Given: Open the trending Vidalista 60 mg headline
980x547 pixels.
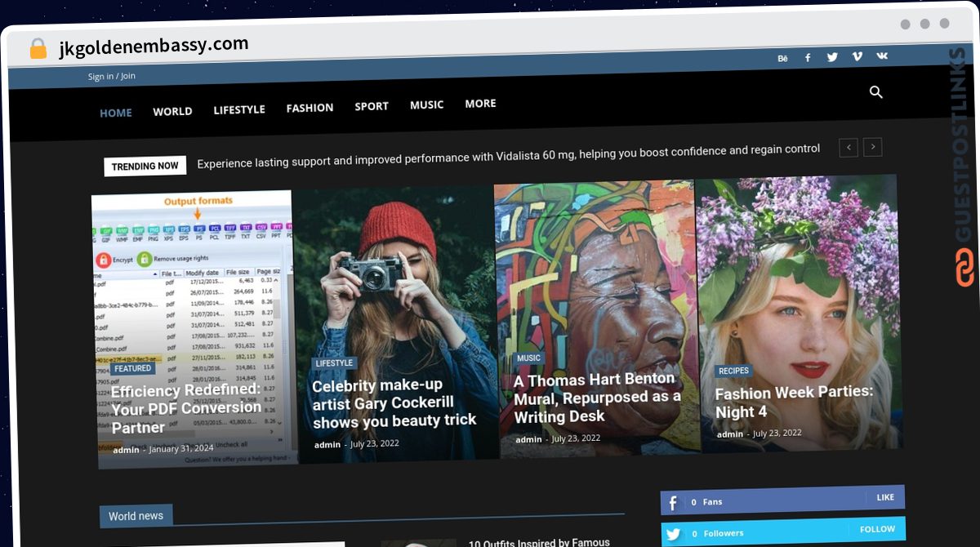Looking at the screenshot, I should (x=508, y=156).
